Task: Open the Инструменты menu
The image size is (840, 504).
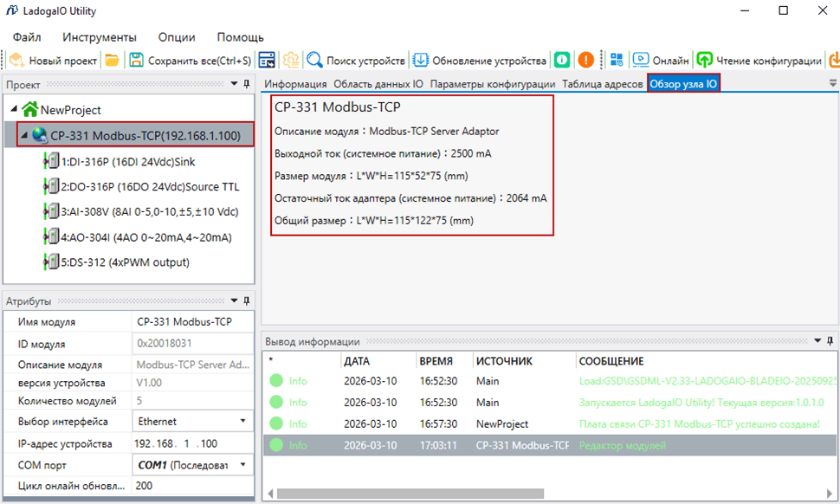Action: coord(100,37)
